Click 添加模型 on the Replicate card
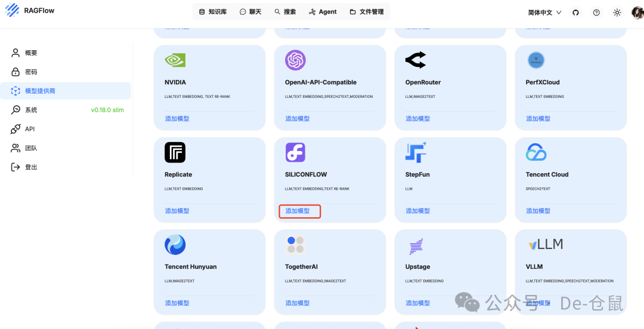 pyautogui.click(x=177, y=211)
